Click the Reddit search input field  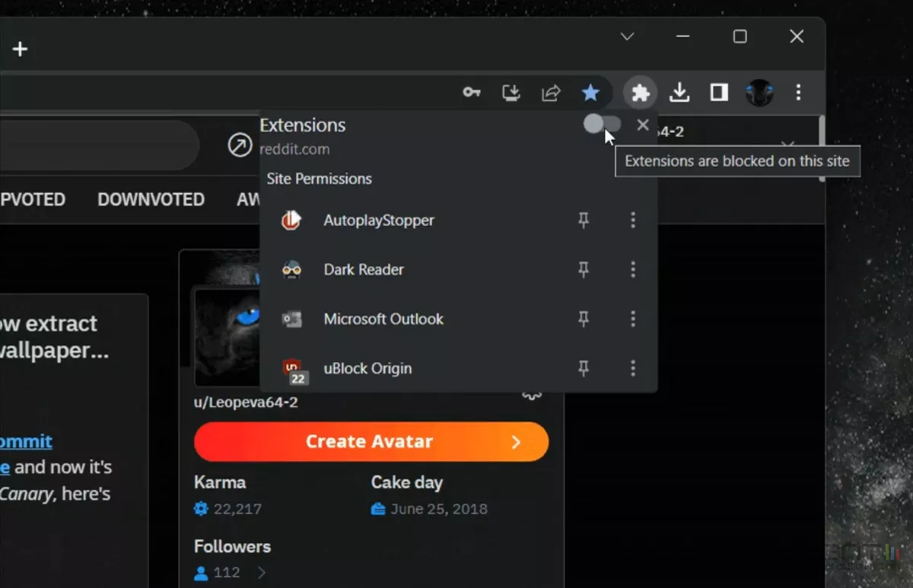click(x=99, y=145)
